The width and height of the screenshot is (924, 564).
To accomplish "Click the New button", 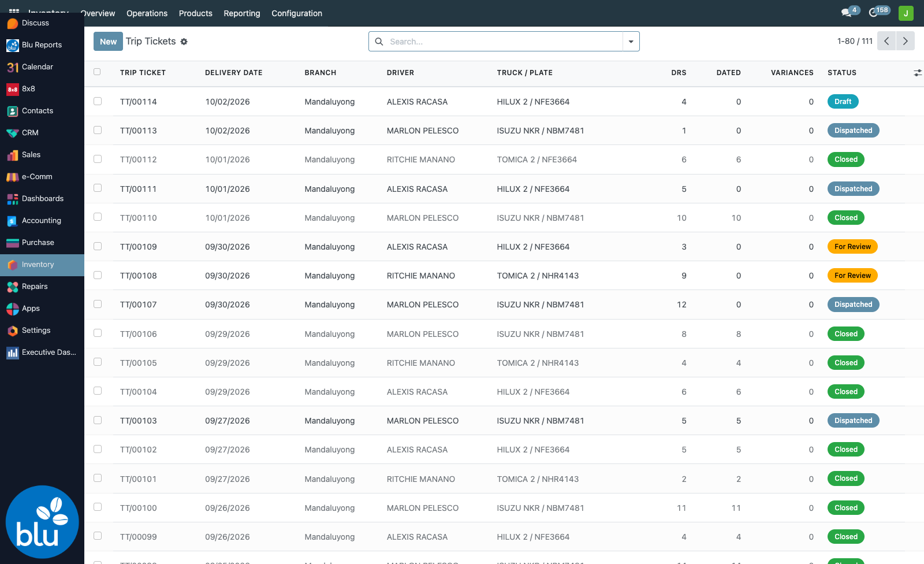I will click(x=108, y=42).
